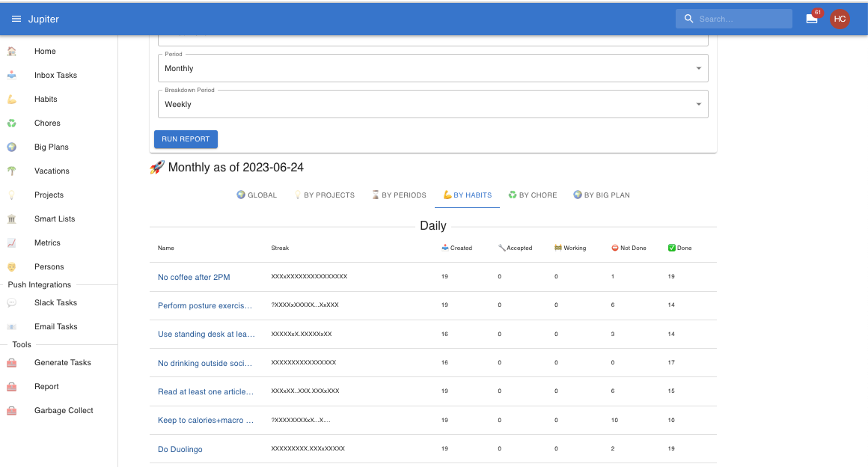Screen dimensions: 868x467
Task: Click the Vacations palm tree icon
Action: coord(12,171)
